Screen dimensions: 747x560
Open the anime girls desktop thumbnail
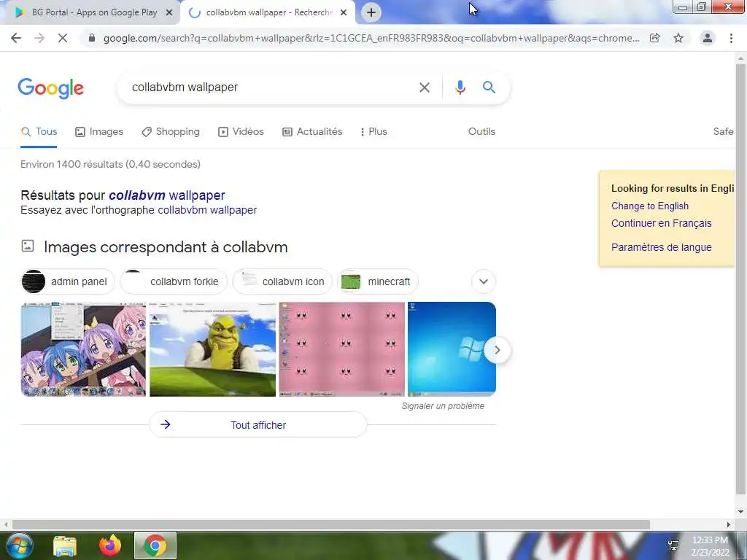[x=83, y=349]
